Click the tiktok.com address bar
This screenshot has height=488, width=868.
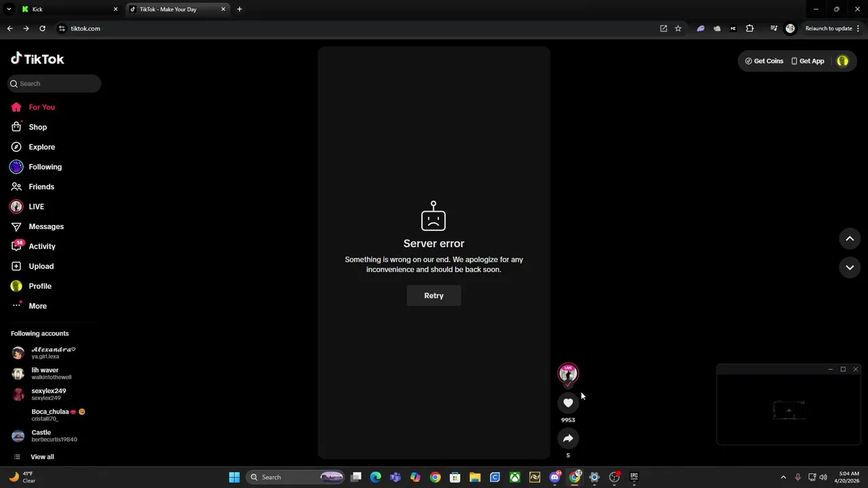coord(359,28)
